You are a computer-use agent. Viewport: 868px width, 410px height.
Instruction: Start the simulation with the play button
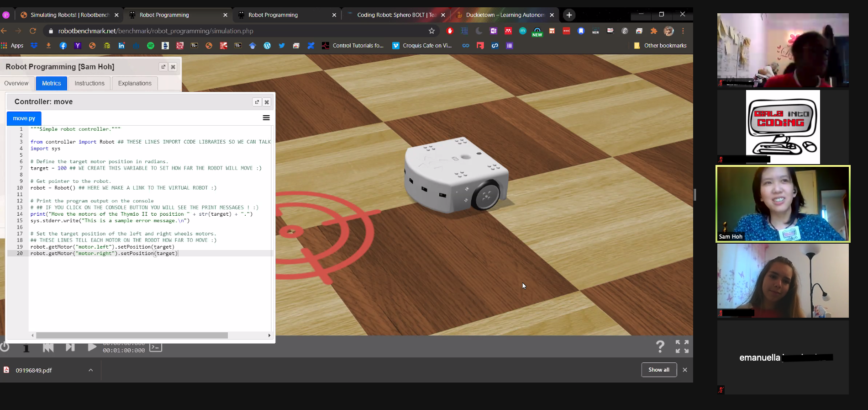click(92, 347)
